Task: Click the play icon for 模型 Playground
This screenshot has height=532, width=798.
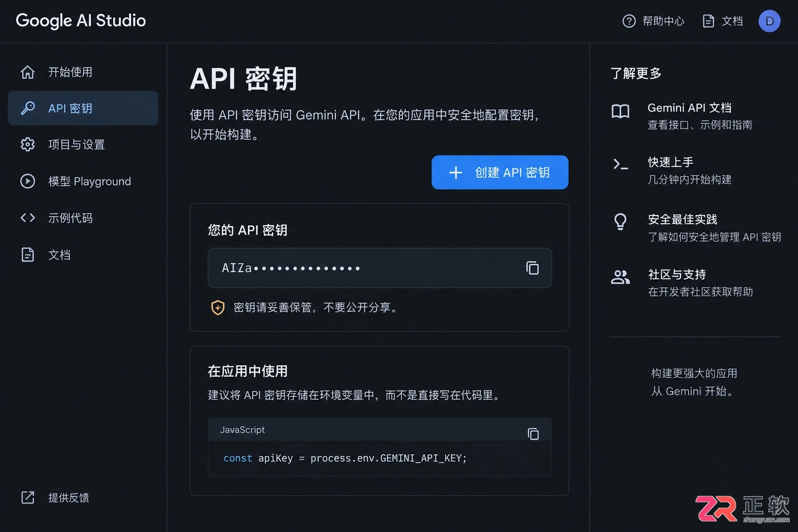Action: click(x=28, y=181)
